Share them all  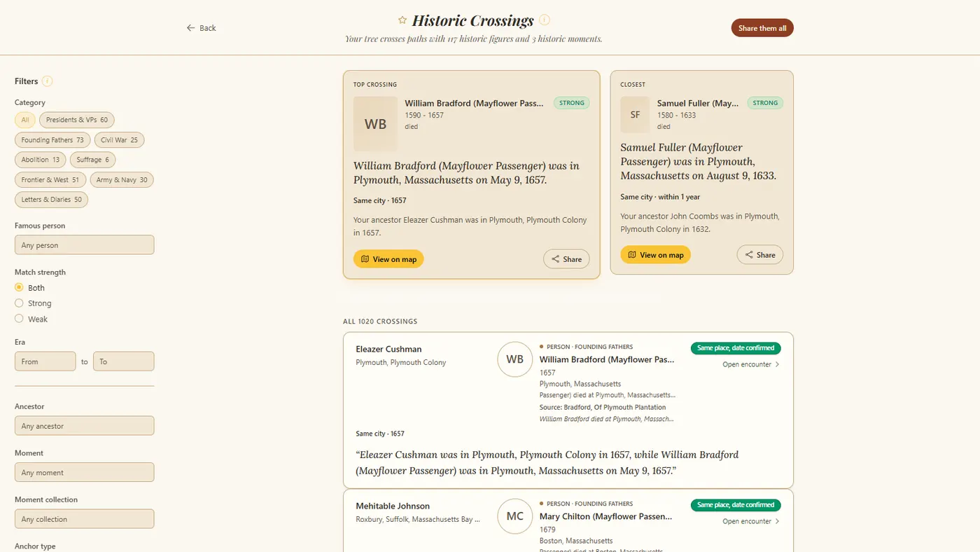tap(762, 28)
